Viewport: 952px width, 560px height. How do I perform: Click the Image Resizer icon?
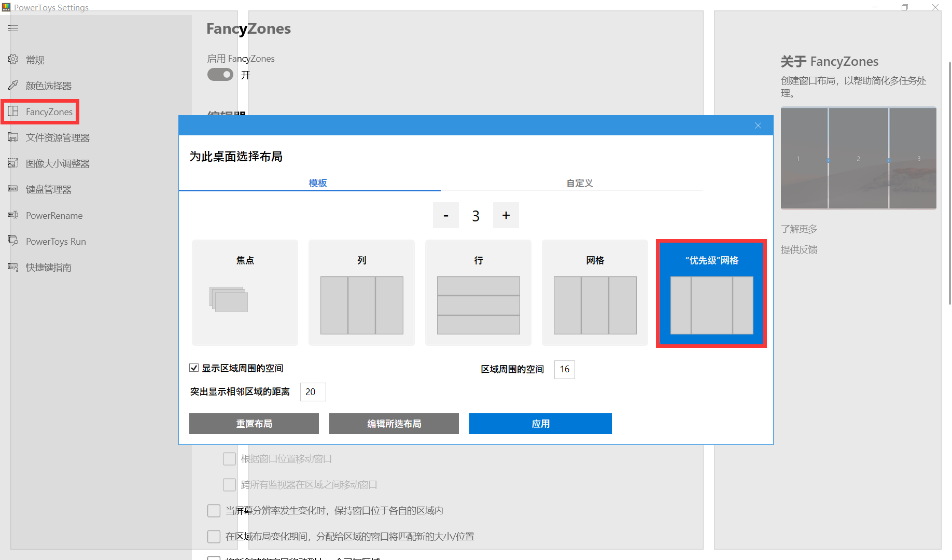click(x=13, y=163)
